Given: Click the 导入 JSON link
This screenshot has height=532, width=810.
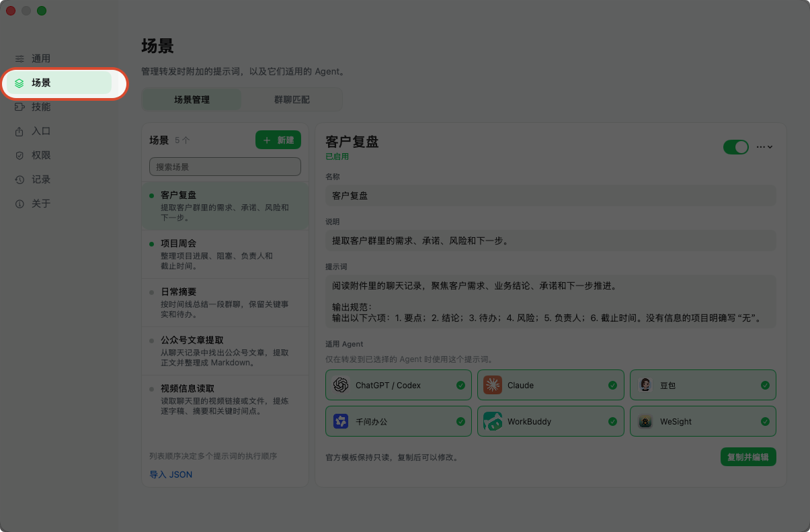Looking at the screenshot, I should pyautogui.click(x=171, y=475).
